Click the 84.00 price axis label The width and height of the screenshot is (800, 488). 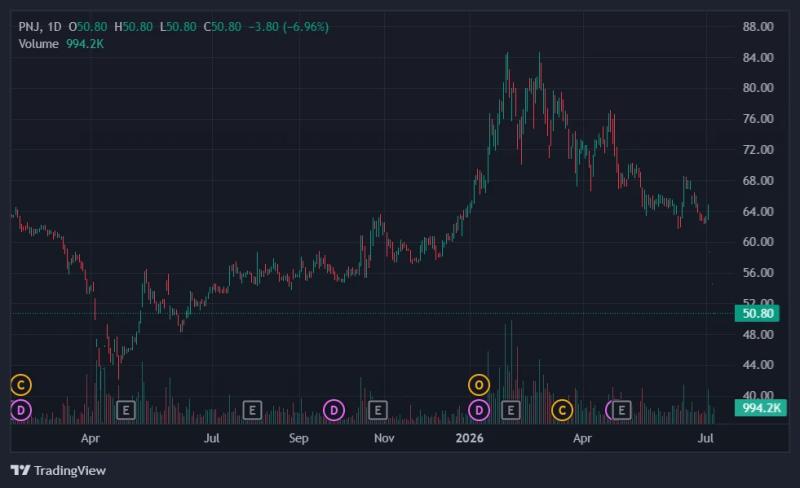(x=758, y=58)
